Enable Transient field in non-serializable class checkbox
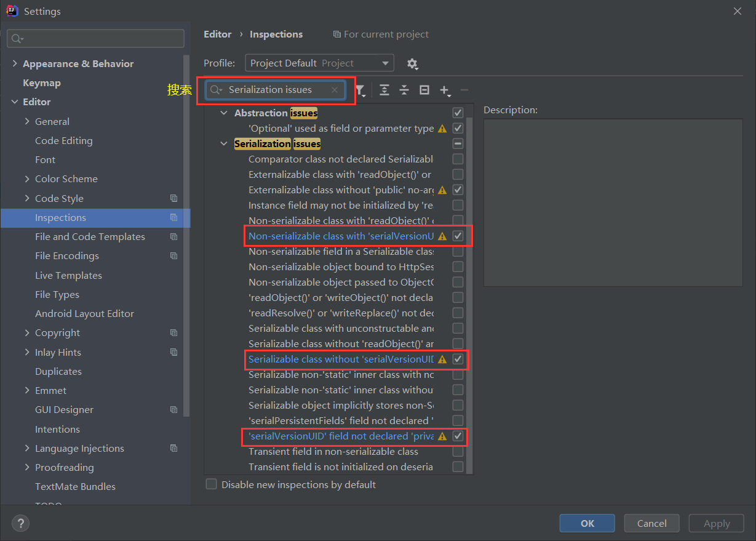 point(458,451)
